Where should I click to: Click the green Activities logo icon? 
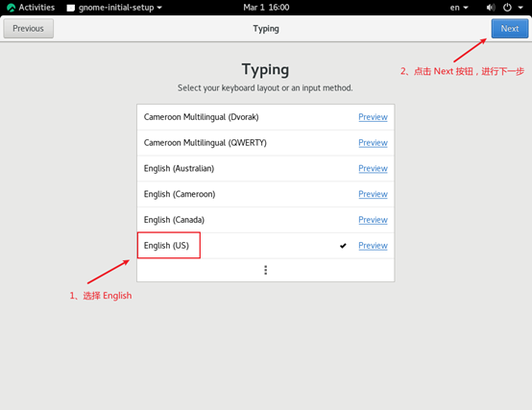coord(11,8)
